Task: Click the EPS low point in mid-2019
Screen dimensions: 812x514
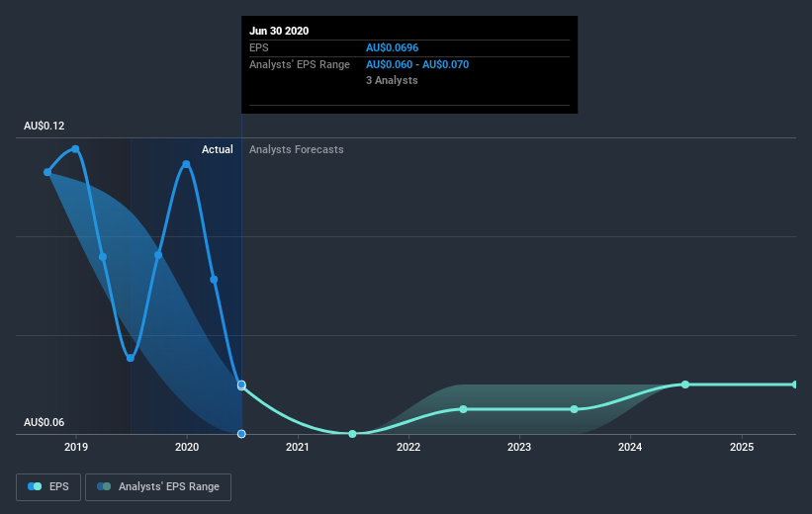Action: pos(131,358)
